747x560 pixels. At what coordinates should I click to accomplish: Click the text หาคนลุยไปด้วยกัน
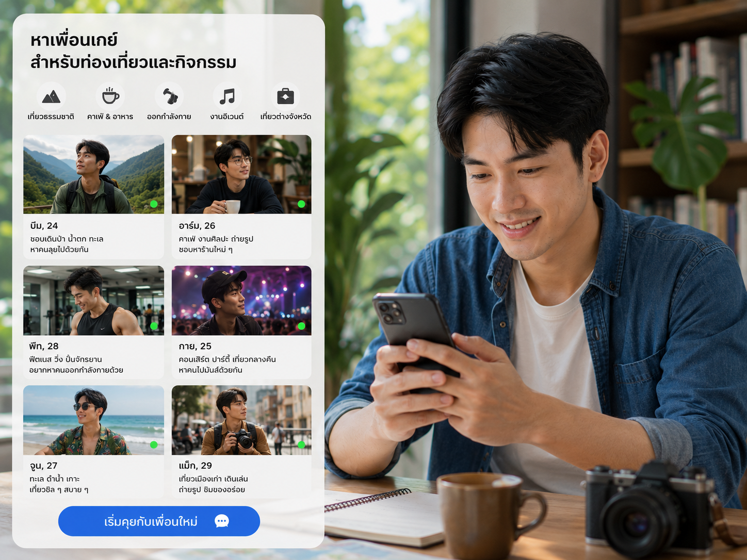click(59, 250)
